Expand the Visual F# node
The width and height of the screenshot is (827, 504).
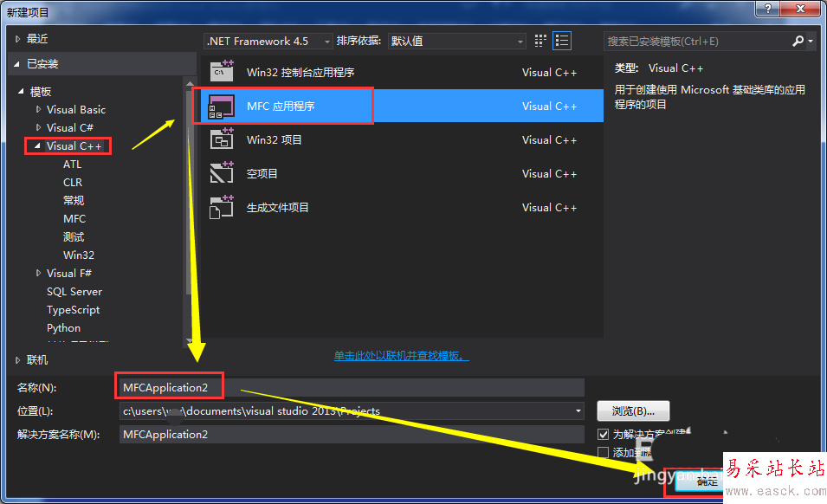[38, 273]
